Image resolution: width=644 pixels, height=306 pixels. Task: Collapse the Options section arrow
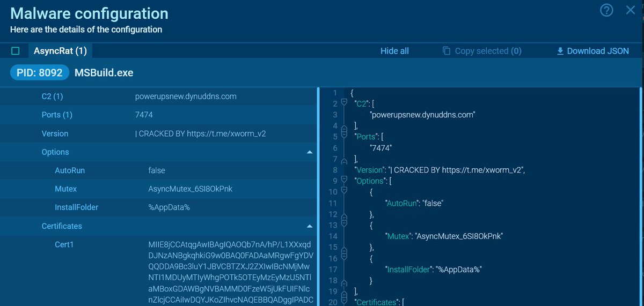[309, 152]
